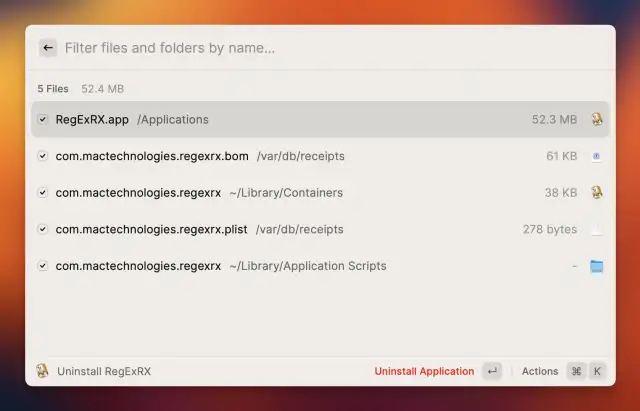Toggle the regexrx.bom file checkbox
Screen dimensions: 640x411
(x=43, y=156)
